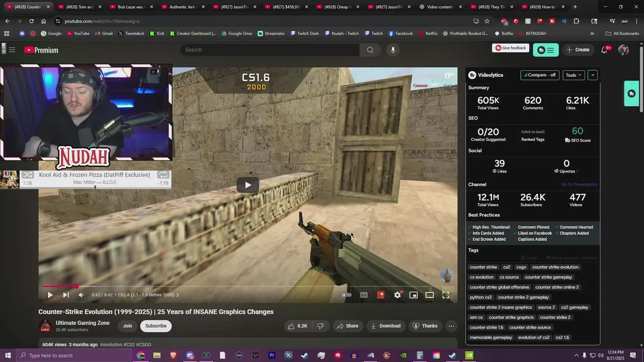This screenshot has height=362, width=644.
Task: Open the account avatar menu
Action: click(x=623, y=50)
